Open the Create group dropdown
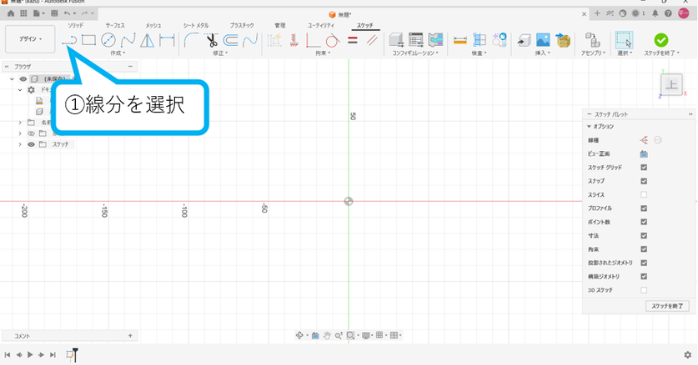This screenshot has height=365, width=698. point(118,53)
